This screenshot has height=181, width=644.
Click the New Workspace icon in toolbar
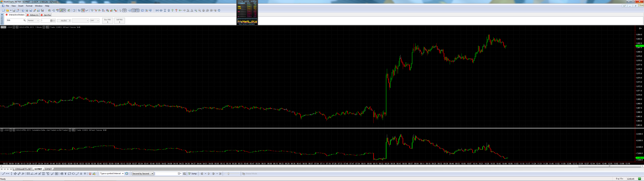[4, 11]
